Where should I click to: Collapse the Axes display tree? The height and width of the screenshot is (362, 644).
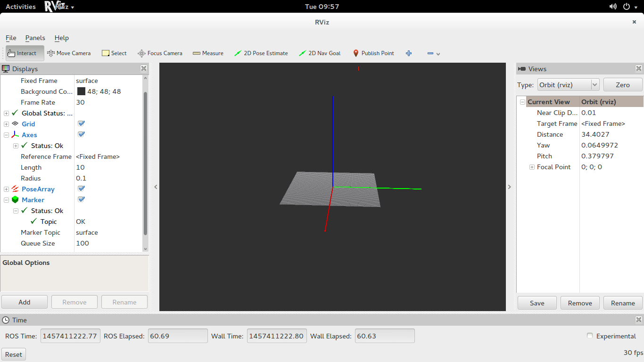(6, 135)
